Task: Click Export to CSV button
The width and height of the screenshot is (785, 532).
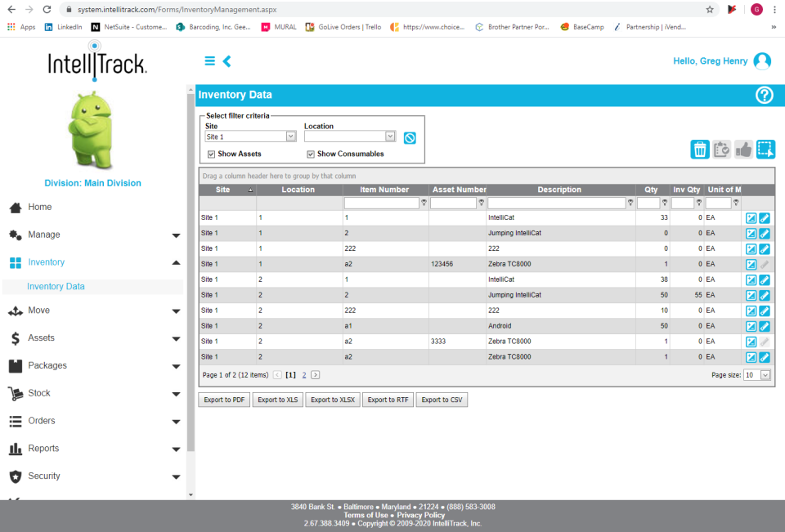Action: (x=442, y=400)
